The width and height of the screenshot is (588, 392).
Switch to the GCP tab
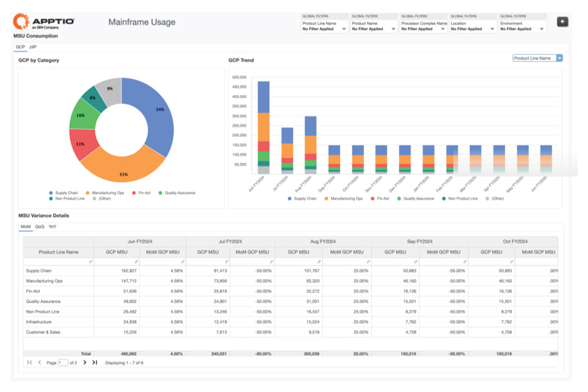pyautogui.click(x=20, y=47)
